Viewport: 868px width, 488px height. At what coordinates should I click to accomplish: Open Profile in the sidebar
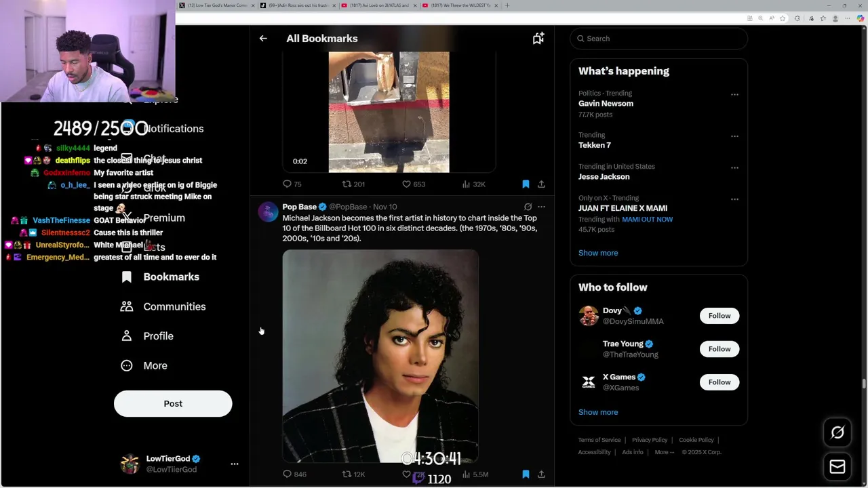[146, 336]
